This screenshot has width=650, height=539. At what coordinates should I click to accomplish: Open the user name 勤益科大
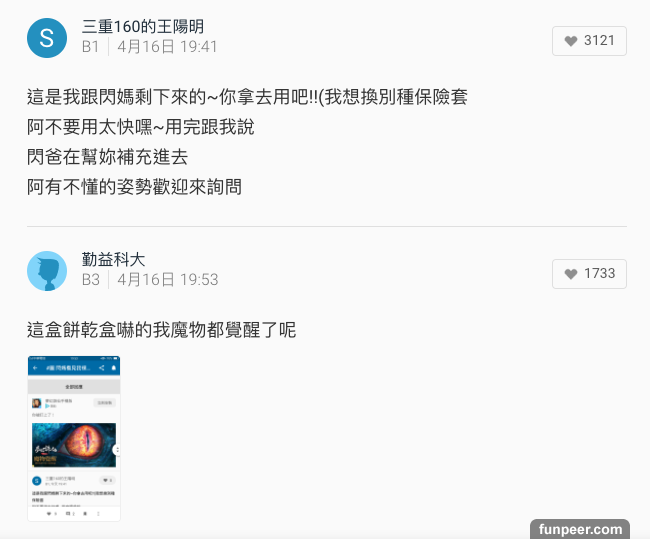point(113,260)
